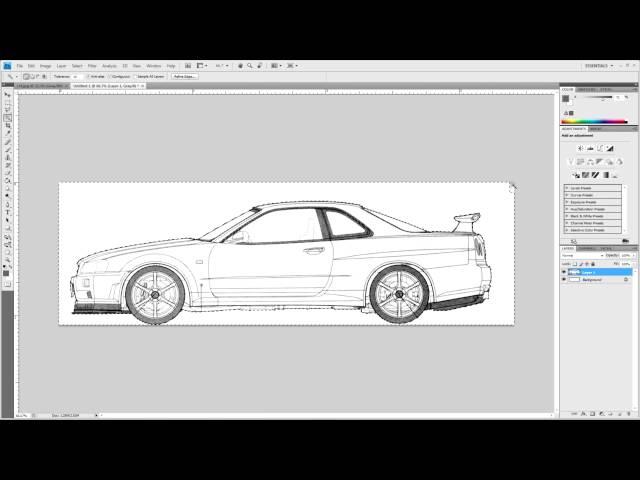Expand the Curves Presets list
640x480 pixels.
[567, 194]
